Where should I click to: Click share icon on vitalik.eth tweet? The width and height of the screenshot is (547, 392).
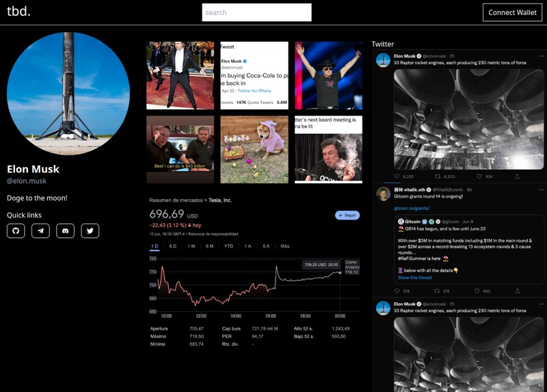coord(518,291)
